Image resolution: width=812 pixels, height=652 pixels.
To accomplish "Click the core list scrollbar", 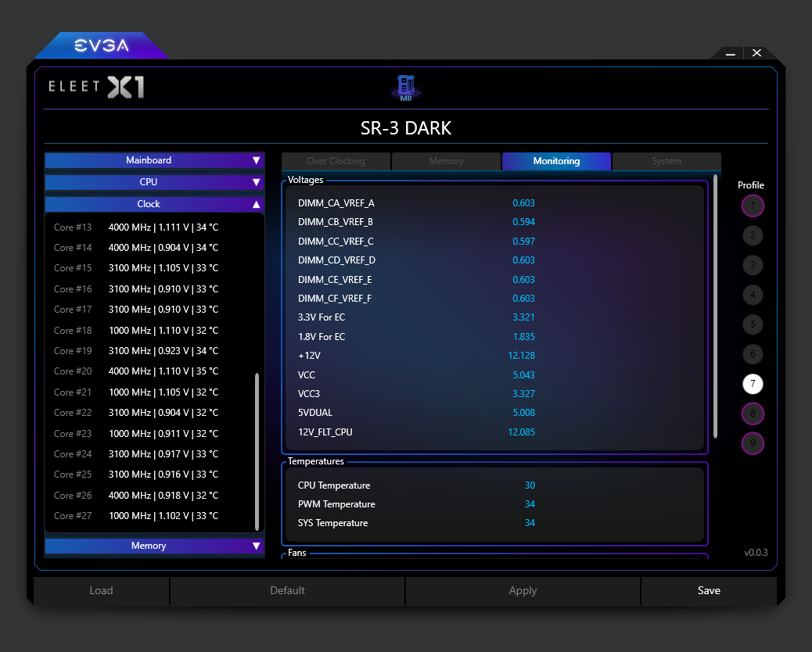I will [x=257, y=451].
